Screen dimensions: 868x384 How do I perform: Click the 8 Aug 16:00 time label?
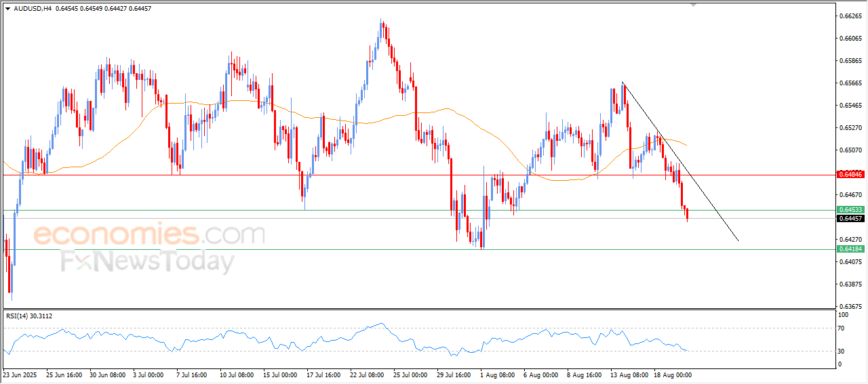click(584, 374)
